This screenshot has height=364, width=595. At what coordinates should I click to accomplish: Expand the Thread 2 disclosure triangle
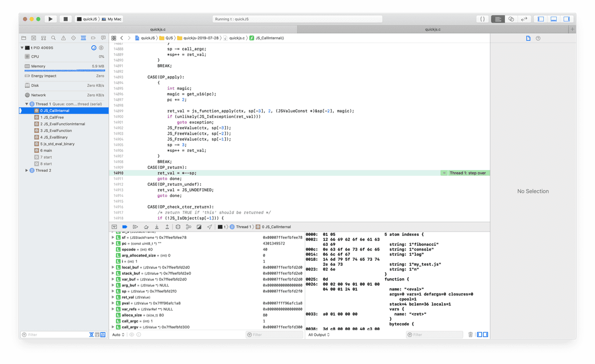pos(26,170)
